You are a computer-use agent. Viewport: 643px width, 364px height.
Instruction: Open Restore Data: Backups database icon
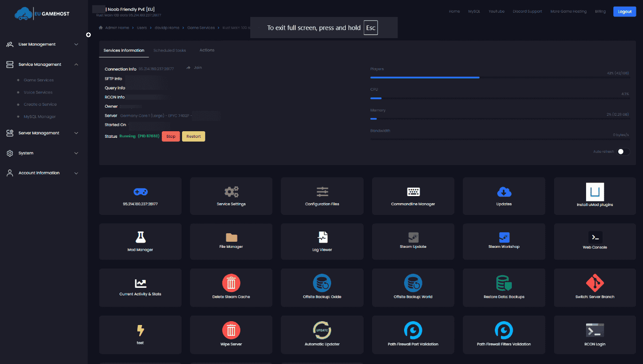click(504, 283)
